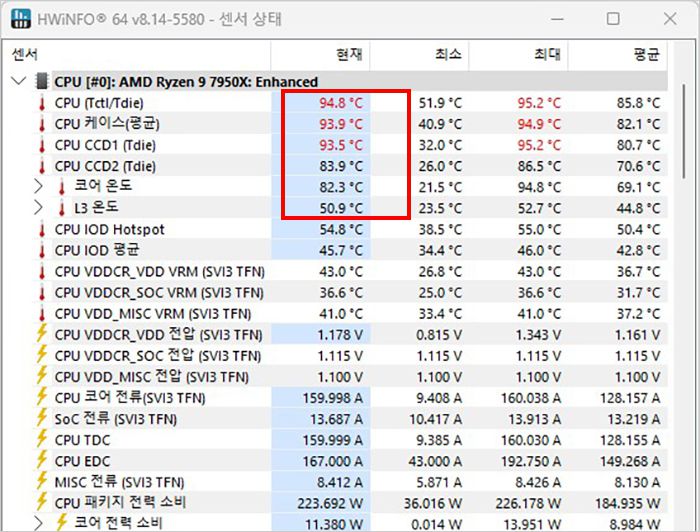Screen dimensions: 700x532
Task: Select the CPU 케이스(평균) sensor label
Action: pos(107,124)
